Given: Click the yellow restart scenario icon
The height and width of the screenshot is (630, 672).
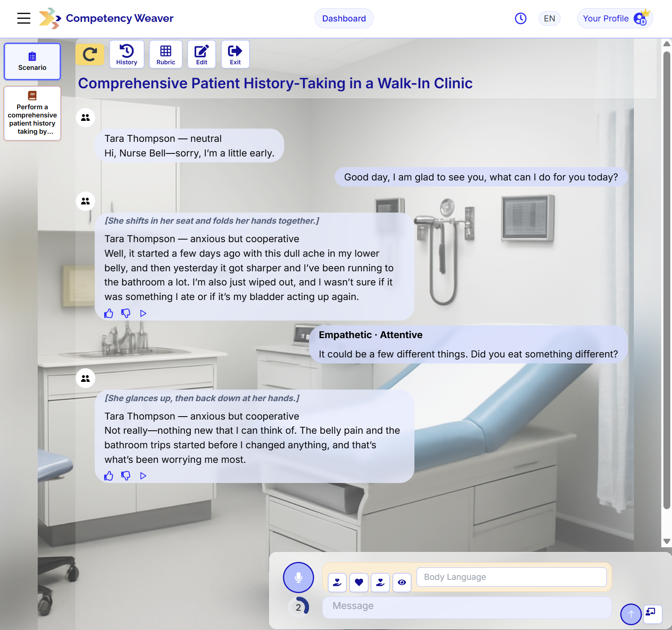Looking at the screenshot, I should 90,54.
